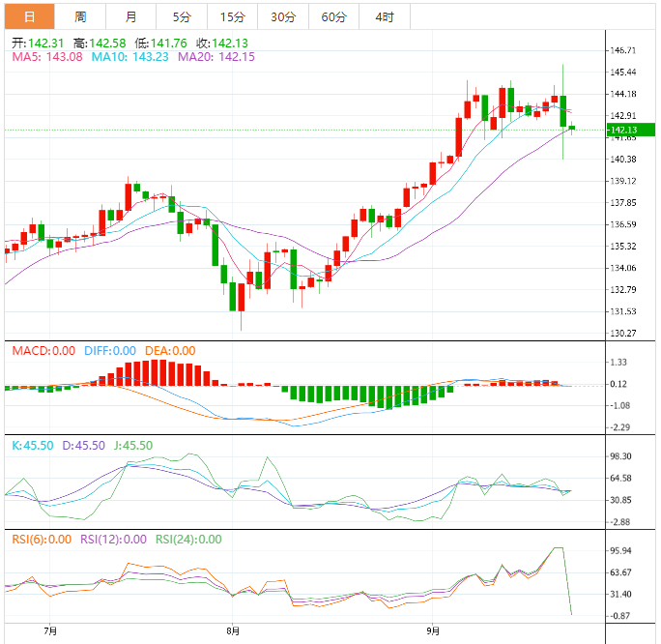
Task: Click the K:45.50 KDJ label
Action: (32, 446)
